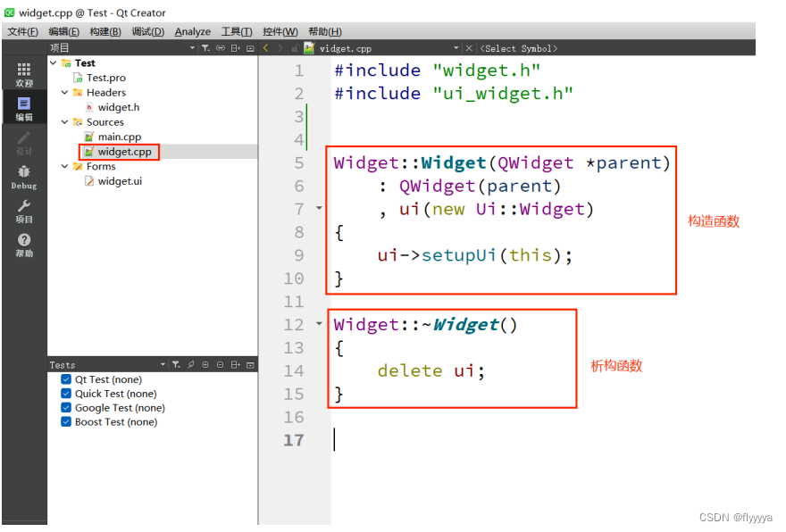Open the 工具(T) menu
This screenshot has height=532, width=786.
[x=237, y=31]
